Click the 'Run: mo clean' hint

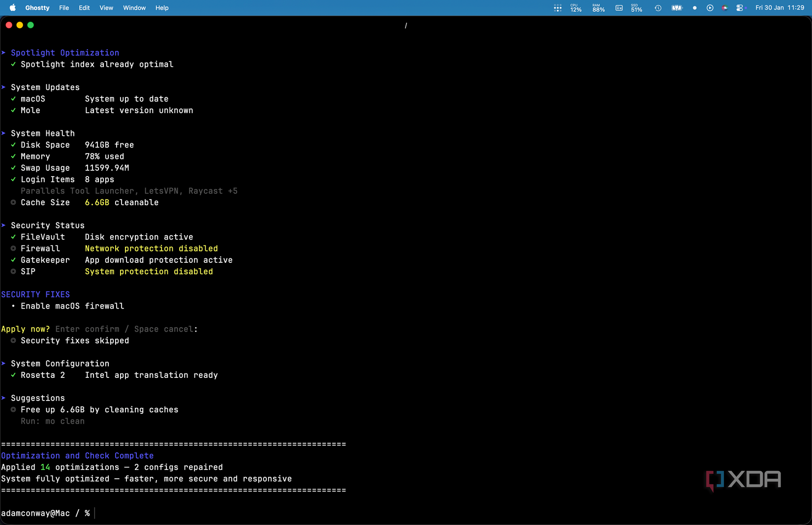(53, 421)
